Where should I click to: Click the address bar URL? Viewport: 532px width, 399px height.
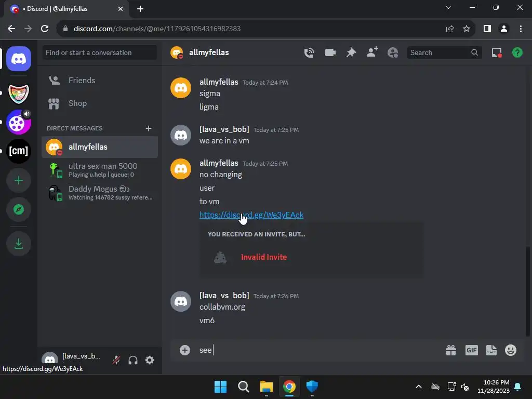click(x=157, y=29)
